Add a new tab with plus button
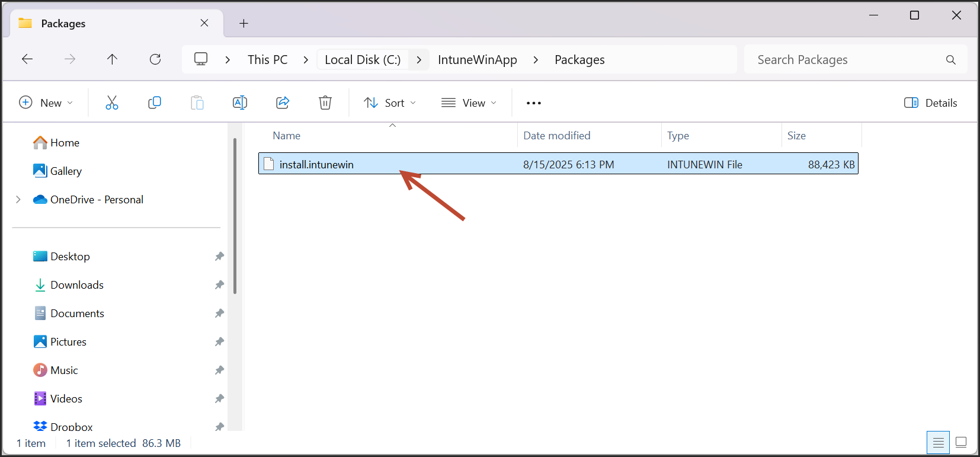Screen dimensions: 980x457 coord(244,23)
